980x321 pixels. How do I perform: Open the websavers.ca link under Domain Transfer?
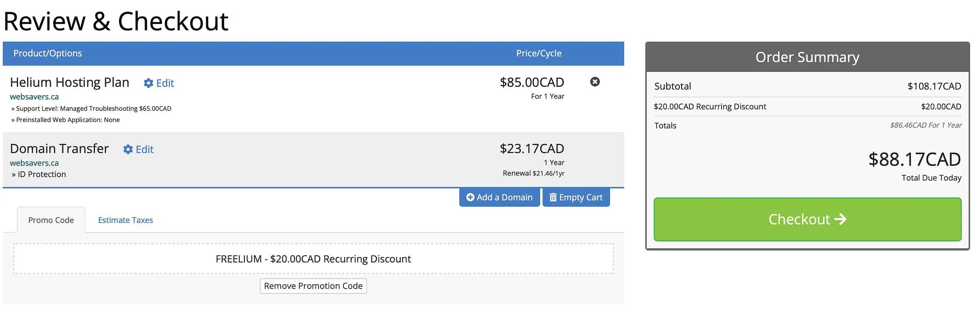pos(34,163)
